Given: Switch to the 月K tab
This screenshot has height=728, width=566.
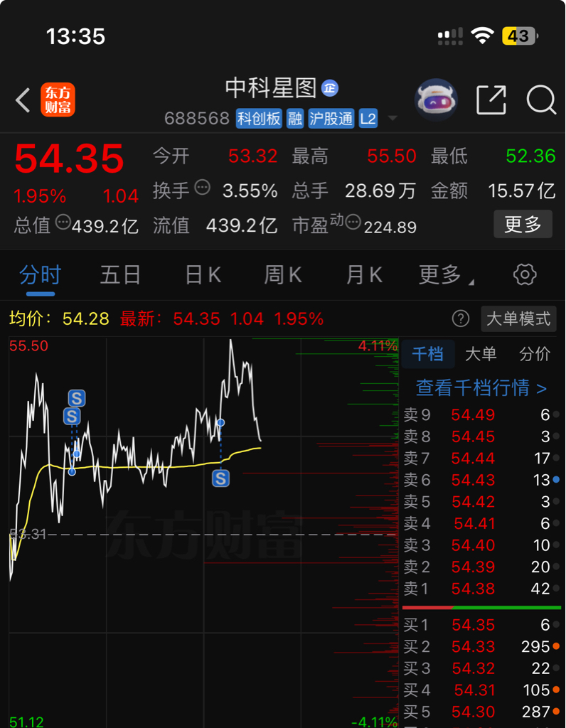Looking at the screenshot, I should (x=365, y=275).
